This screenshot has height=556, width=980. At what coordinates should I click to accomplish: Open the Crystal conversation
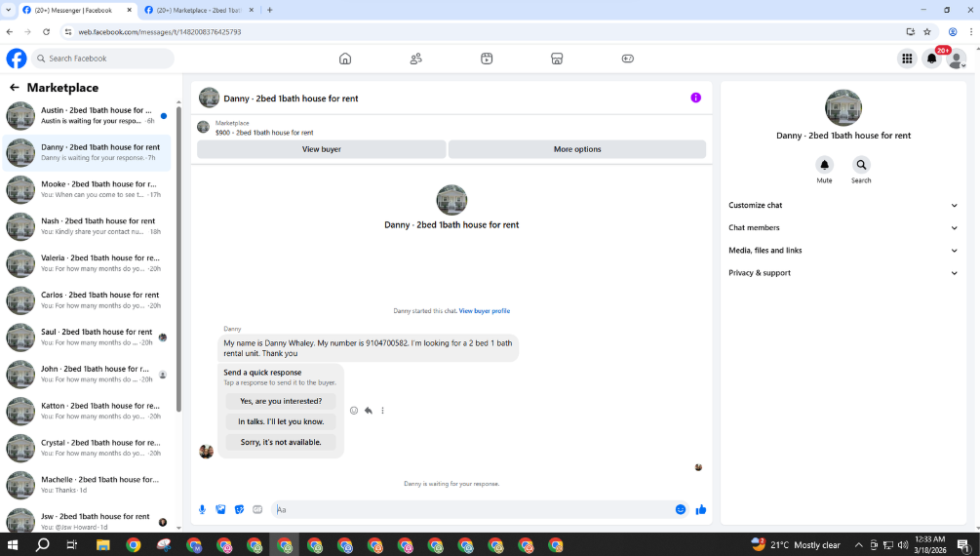(87, 448)
